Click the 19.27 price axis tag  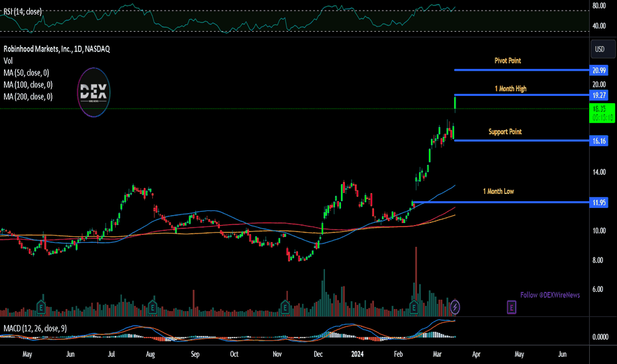[x=599, y=95]
